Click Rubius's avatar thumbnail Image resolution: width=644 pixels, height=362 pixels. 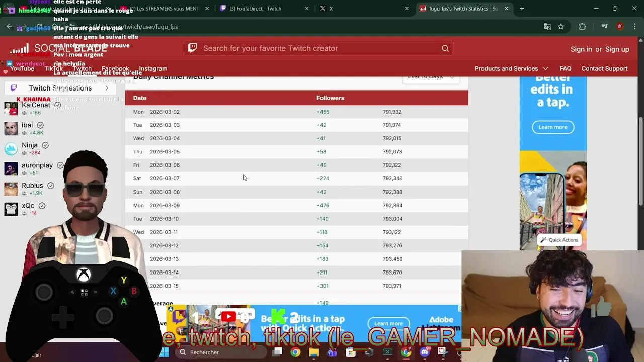[x=11, y=189]
